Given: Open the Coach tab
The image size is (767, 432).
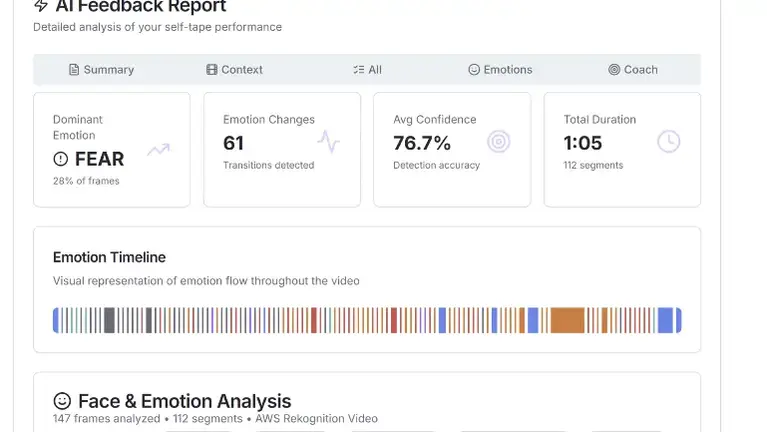Looking at the screenshot, I should pyautogui.click(x=633, y=70).
